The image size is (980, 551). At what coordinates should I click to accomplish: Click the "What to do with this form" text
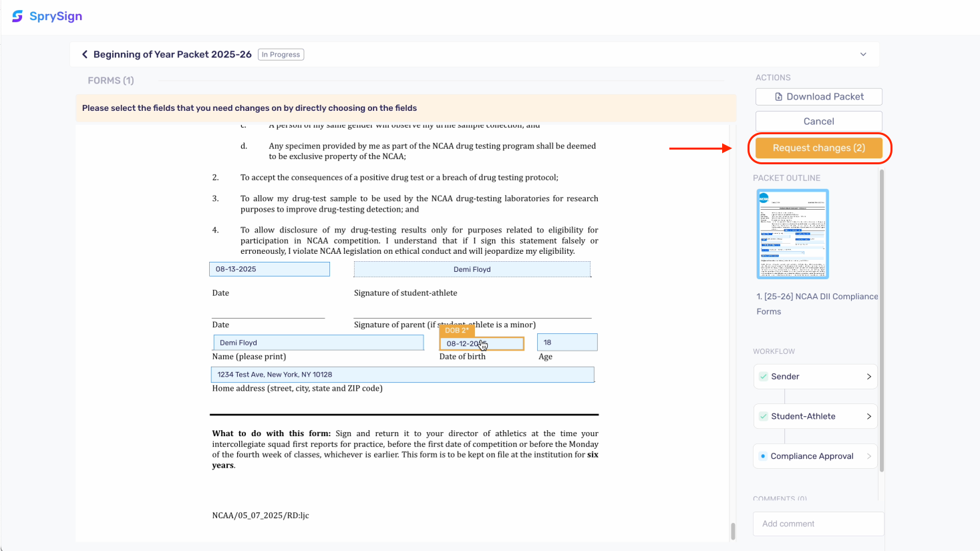pyautogui.click(x=271, y=433)
